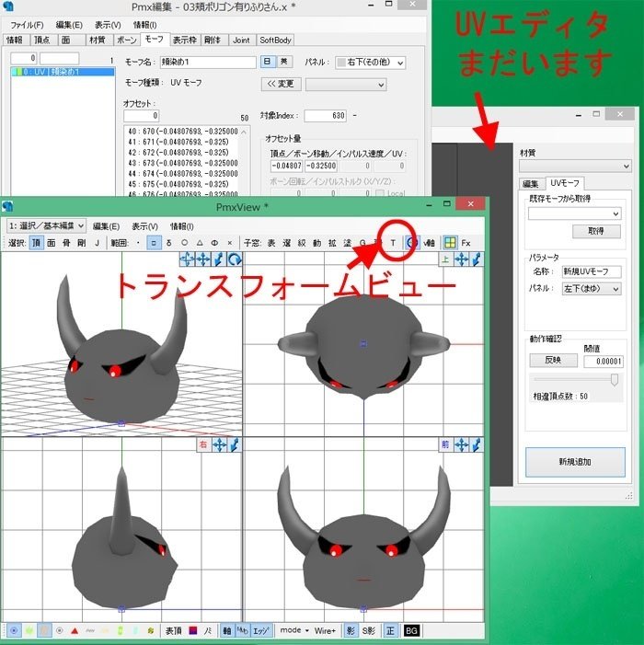Open 情報(I) menu in PmxView
The width and height of the screenshot is (644, 645).
tap(182, 226)
